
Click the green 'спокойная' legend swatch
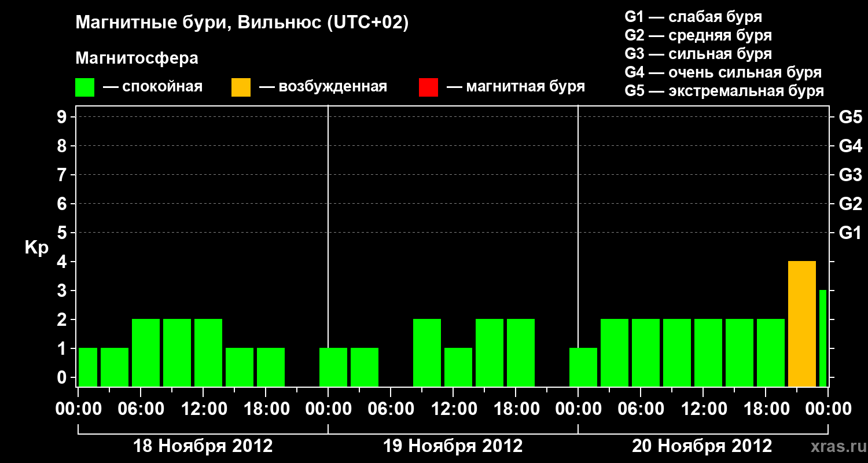point(85,87)
